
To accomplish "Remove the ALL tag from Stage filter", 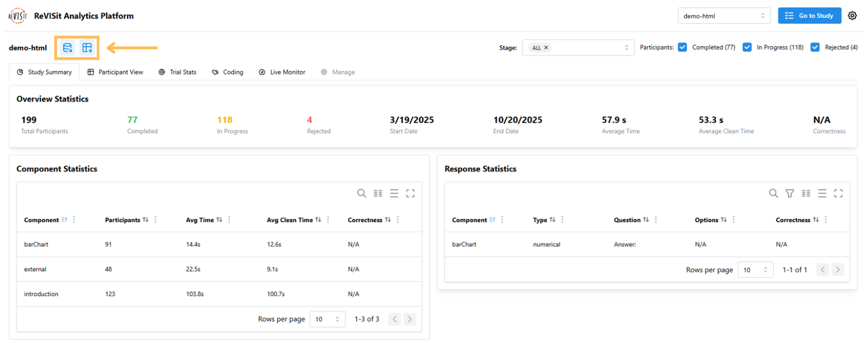I will tap(546, 48).
